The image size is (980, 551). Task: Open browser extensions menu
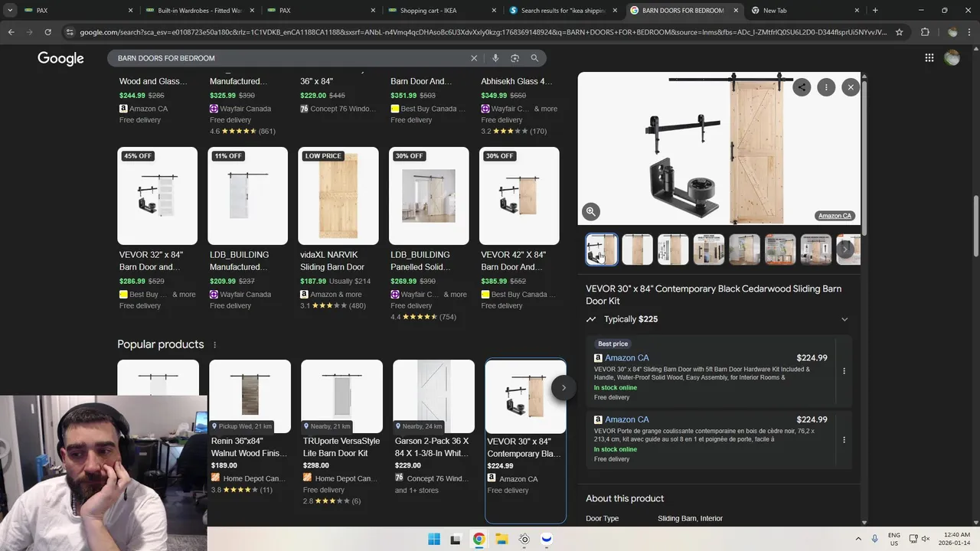tap(925, 32)
